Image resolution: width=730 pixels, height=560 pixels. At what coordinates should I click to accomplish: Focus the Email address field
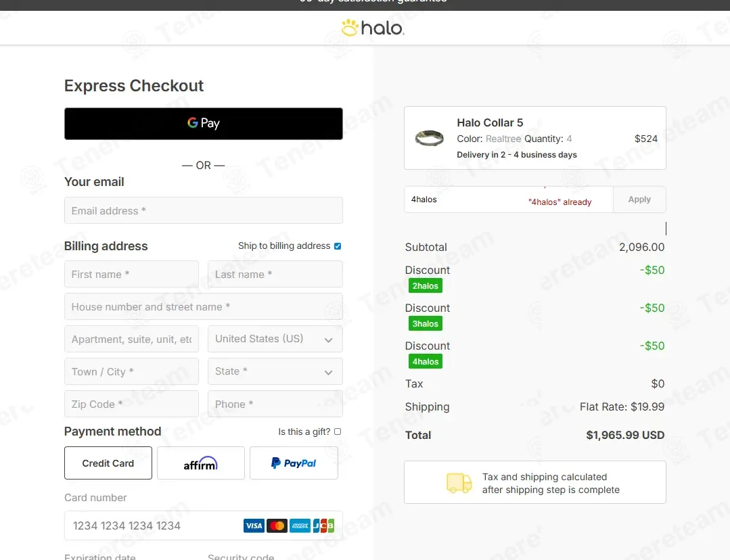[x=204, y=210]
